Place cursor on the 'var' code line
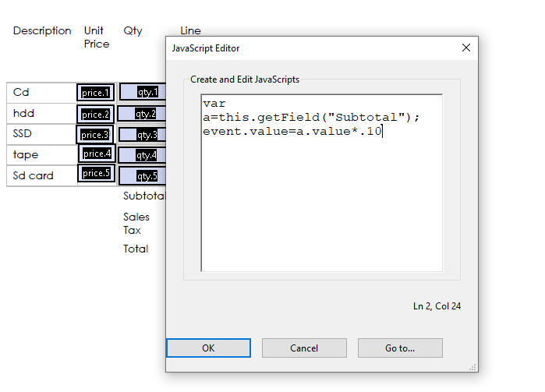Screen dimensions: 545x392 click(x=214, y=104)
